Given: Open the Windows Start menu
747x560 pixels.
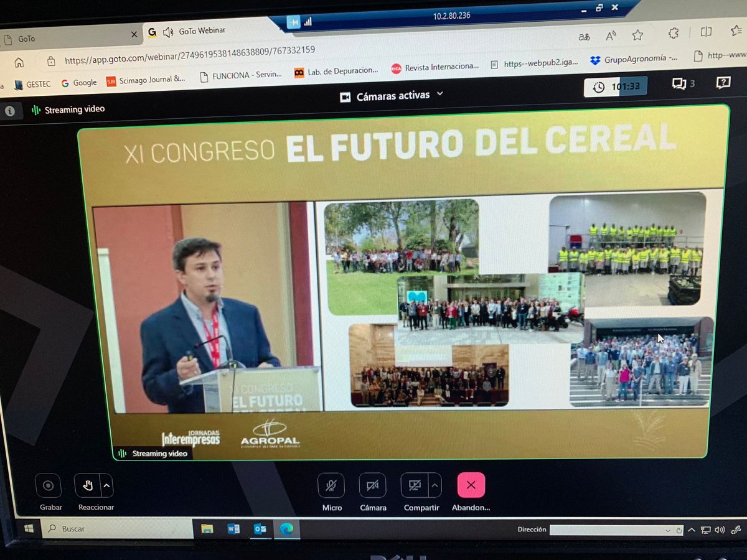Looking at the screenshot, I should click(x=28, y=529).
